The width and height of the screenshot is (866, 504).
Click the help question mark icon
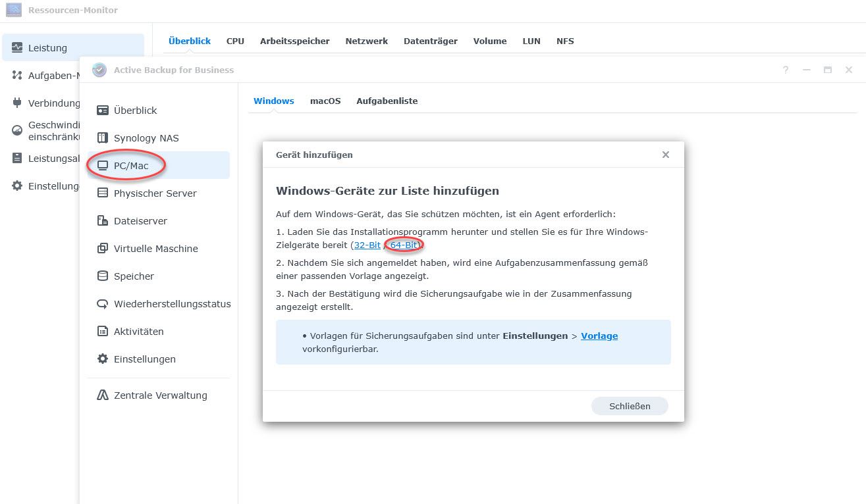pyautogui.click(x=786, y=70)
